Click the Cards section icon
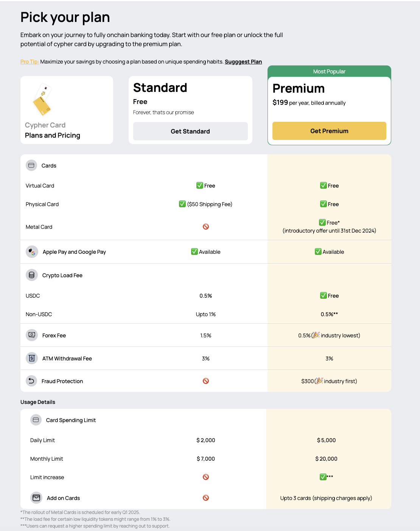The width and height of the screenshot is (420, 531). click(x=31, y=165)
